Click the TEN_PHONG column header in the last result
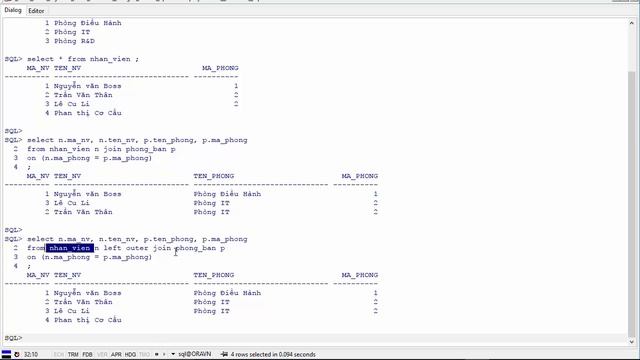 [214, 275]
